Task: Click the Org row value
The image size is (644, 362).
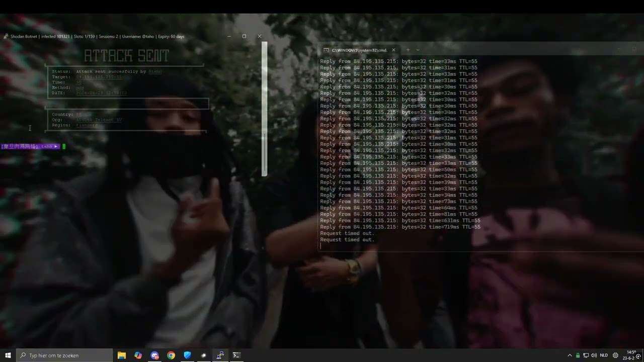Action: pos(99,120)
